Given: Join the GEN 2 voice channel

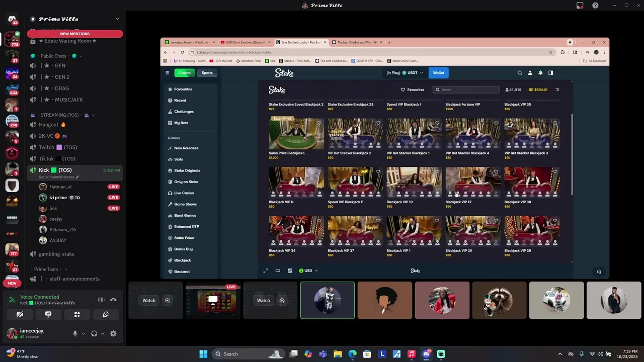Looking at the screenshot, I should coord(74,77).
